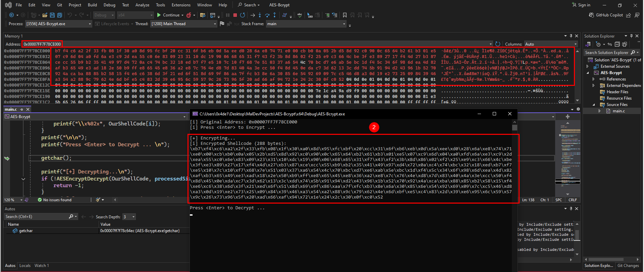Open file using the toolbar folder icon
Image resolution: width=644 pixels, height=272 pixels.
pos(44,15)
